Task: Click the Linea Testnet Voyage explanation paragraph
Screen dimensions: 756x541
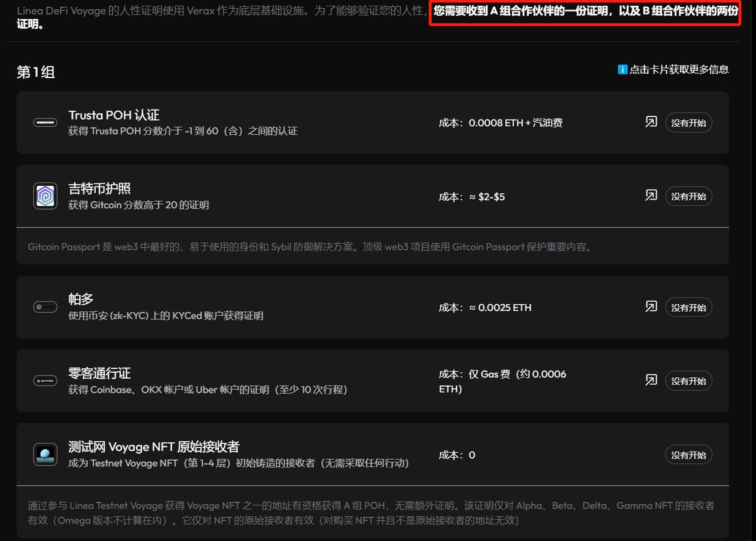Action: 371,513
